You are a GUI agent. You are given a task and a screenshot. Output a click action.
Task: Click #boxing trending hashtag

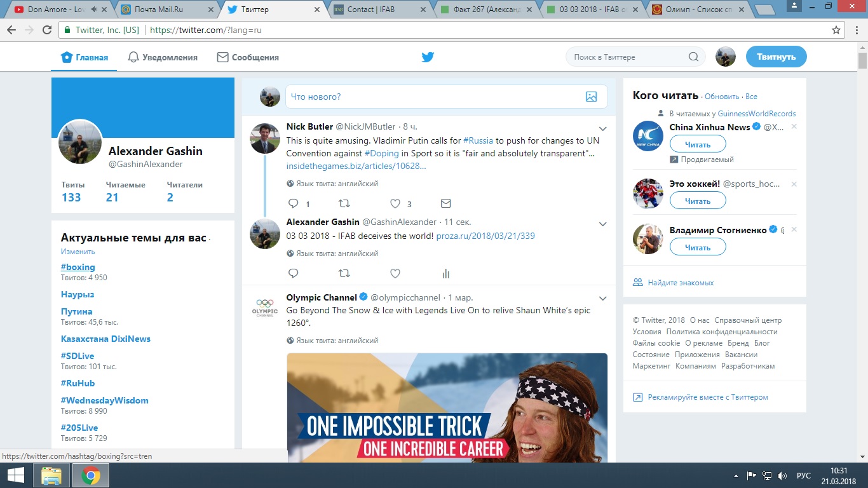click(78, 267)
